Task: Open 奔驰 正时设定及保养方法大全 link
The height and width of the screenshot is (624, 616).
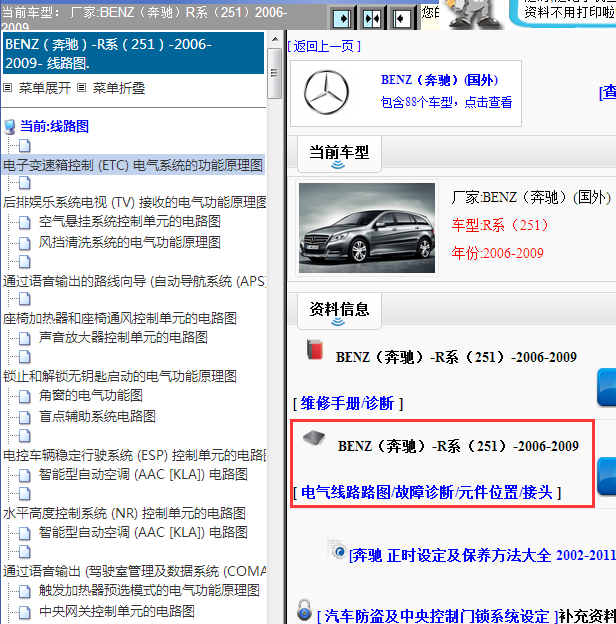Action: (x=482, y=555)
